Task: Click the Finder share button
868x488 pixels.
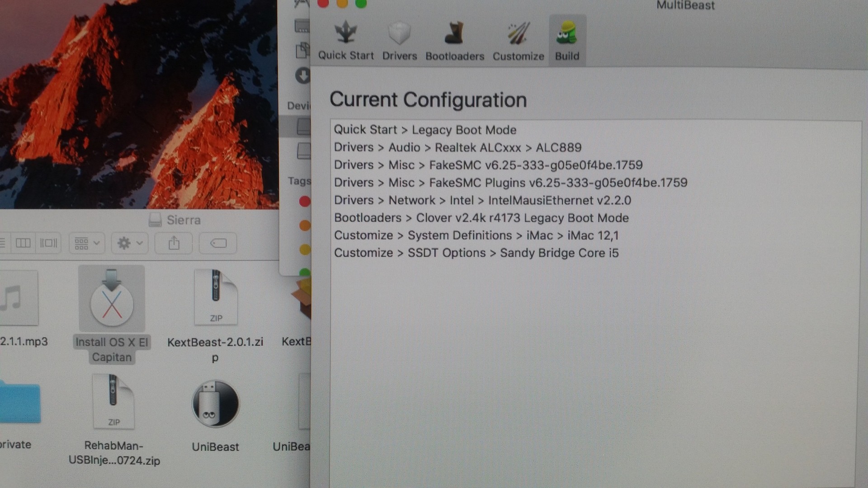Action: [x=174, y=244]
